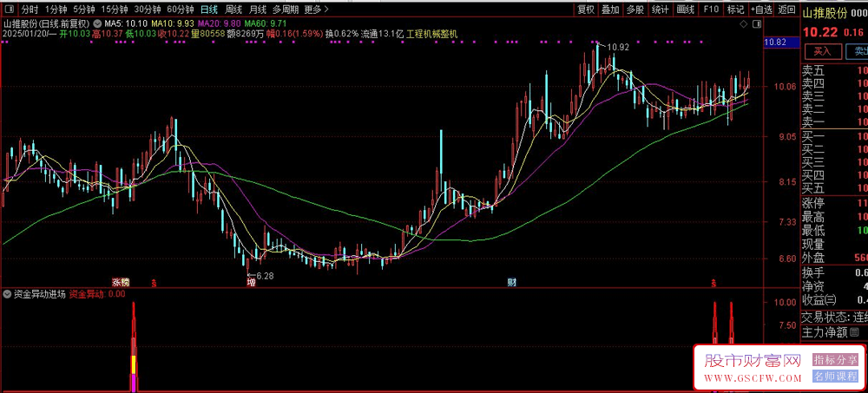Image resolution: width=868 pixels, height=393 pixels.
Task: Click the MA60: 9.71 legend value
Action: pyautogui.click(x=266, y=23)
